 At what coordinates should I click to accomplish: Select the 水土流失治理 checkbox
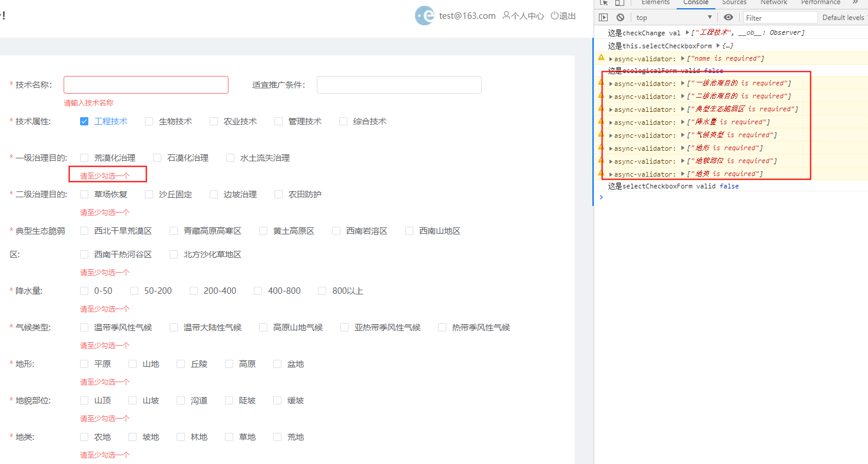[230, 158]
